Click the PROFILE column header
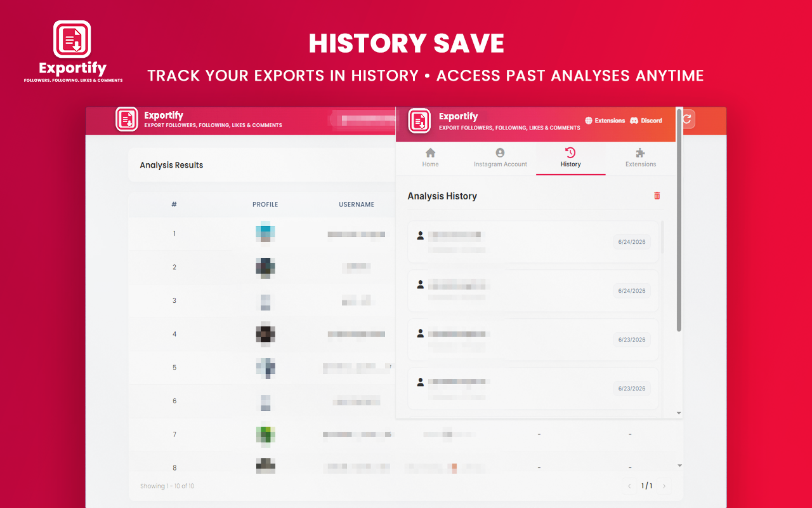The height and width of the screenshot is (508, 812). point(265,204)
